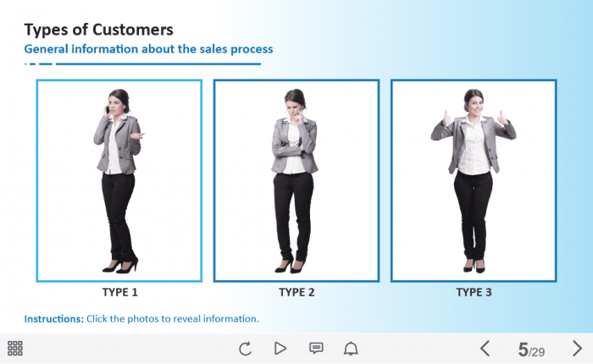Click the woman giving thumbs up

tap(474, 181)
